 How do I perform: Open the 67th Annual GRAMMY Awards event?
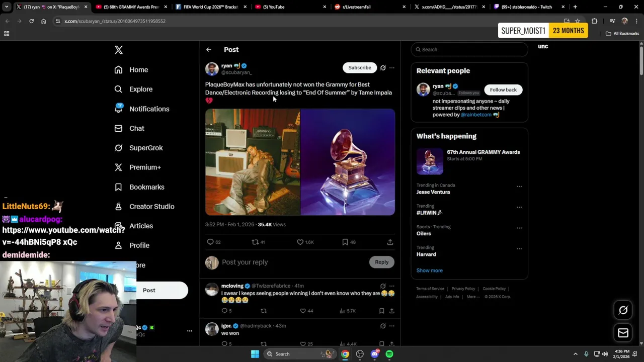pyautogui.click(x=469, y=162)
